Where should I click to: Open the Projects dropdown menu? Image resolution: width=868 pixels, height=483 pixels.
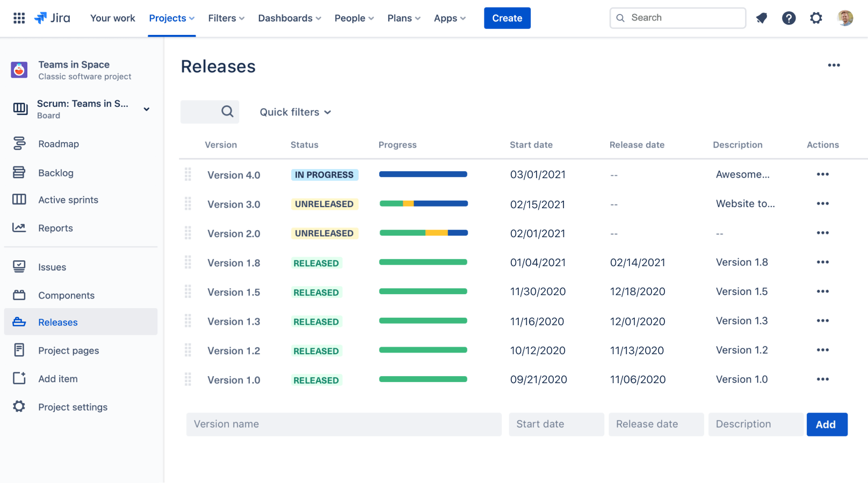pos(171,18)
